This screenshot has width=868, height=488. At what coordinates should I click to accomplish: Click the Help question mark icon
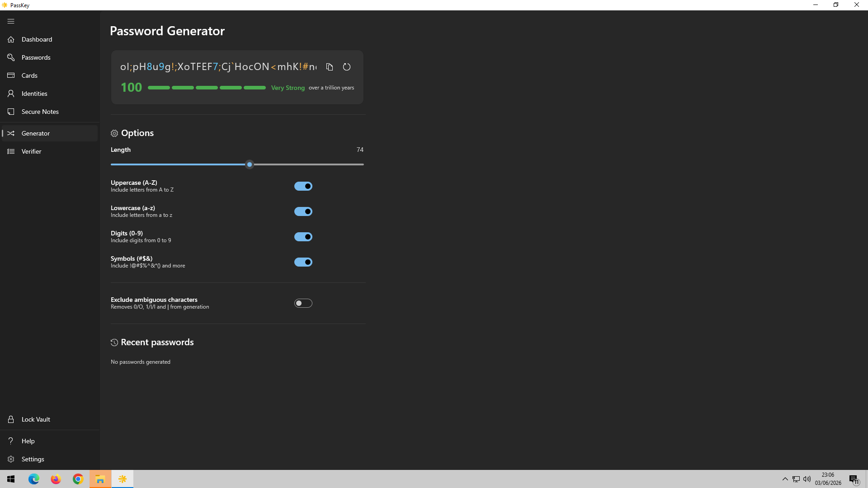click(11, 441)
